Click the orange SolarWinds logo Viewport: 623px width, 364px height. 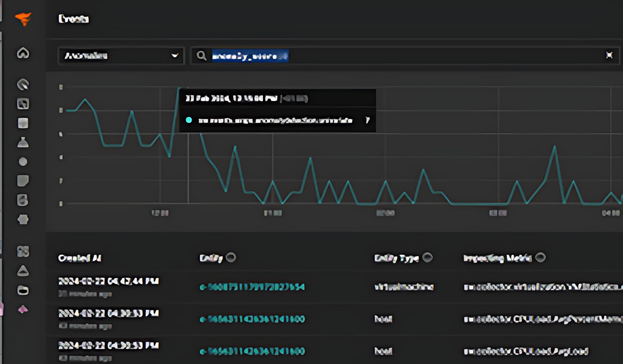[x=23, y=18]
